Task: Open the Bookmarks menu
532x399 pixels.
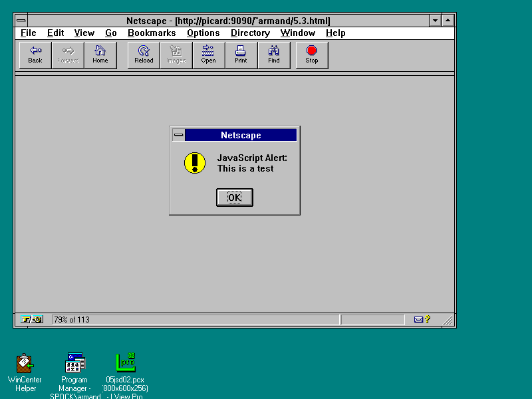Action: coord(152,33)
